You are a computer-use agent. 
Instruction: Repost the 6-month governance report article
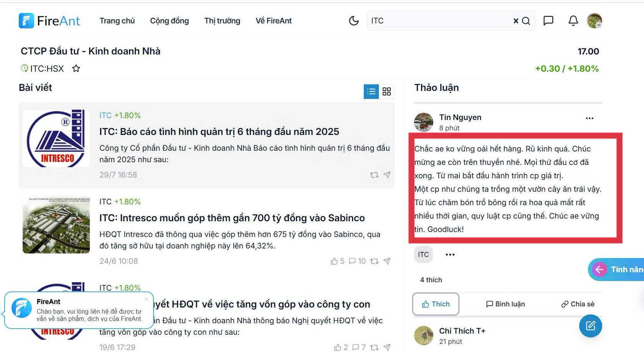(x=374, y=175)
